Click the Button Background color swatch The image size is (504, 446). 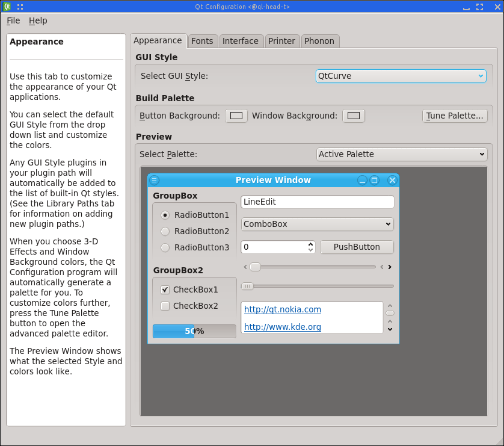click(x=236, y=116)
